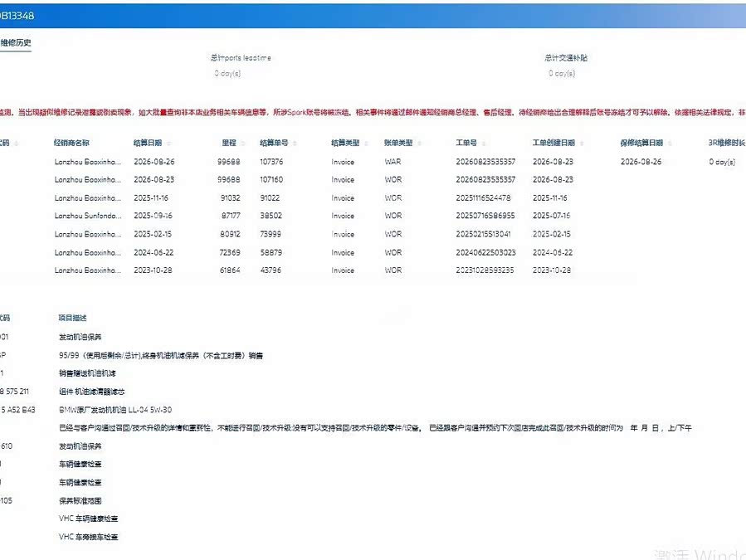
Task: Click the sort icon beside 保修结算日期
Action: 670,144
